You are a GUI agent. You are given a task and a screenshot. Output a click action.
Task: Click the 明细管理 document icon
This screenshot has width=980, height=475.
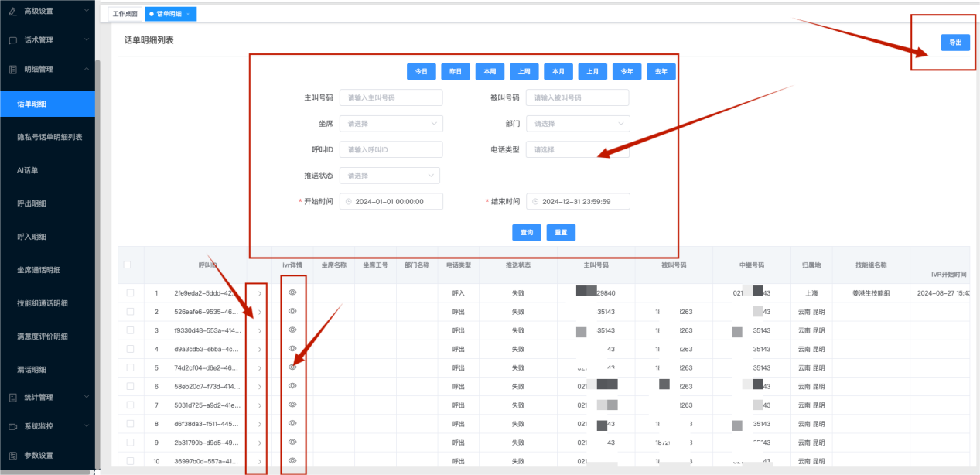pos(12,69)
